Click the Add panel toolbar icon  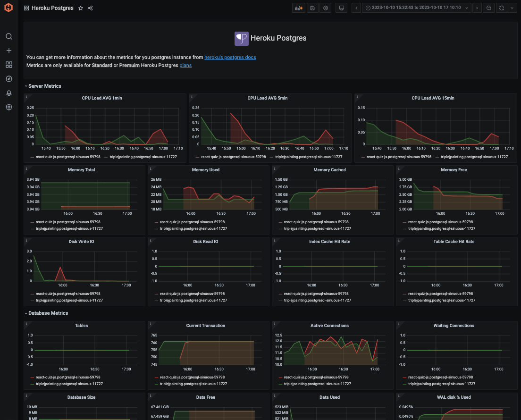click(x=298, y=8)
